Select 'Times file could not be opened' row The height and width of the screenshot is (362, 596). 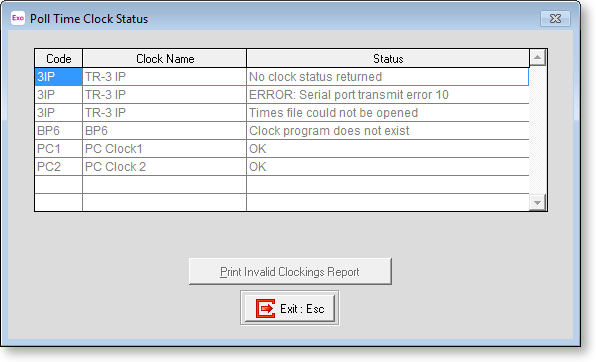[282, 113]
